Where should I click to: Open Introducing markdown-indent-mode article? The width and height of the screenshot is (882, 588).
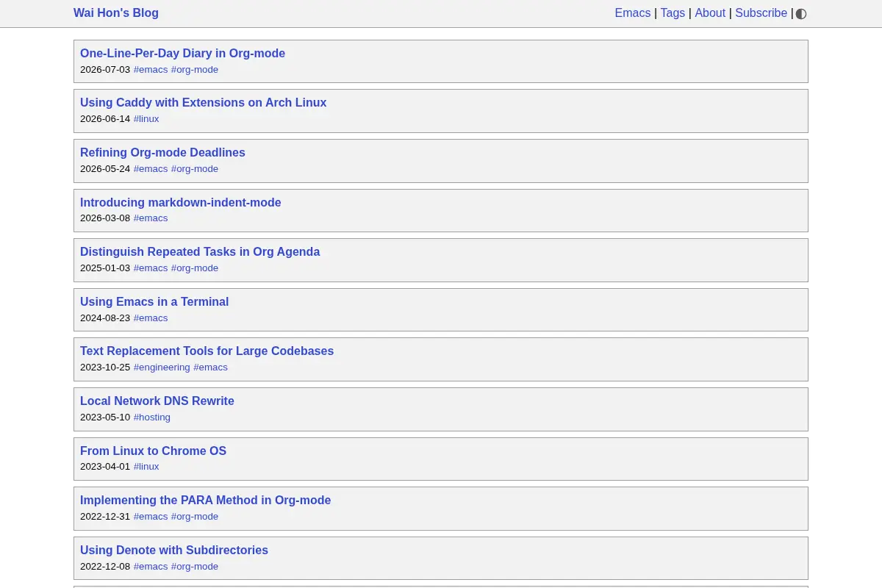tap(181, 203)
